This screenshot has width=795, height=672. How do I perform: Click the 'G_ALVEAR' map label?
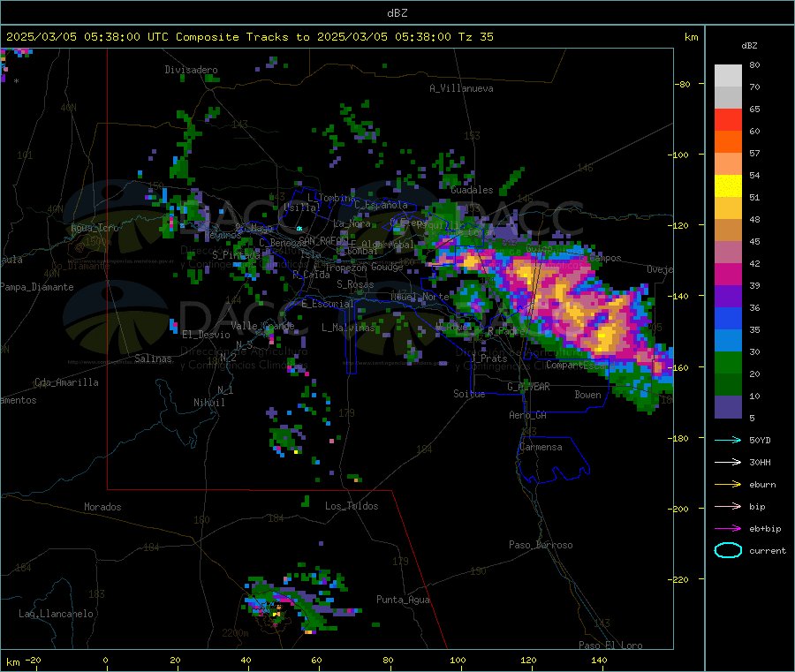(528, 387)
